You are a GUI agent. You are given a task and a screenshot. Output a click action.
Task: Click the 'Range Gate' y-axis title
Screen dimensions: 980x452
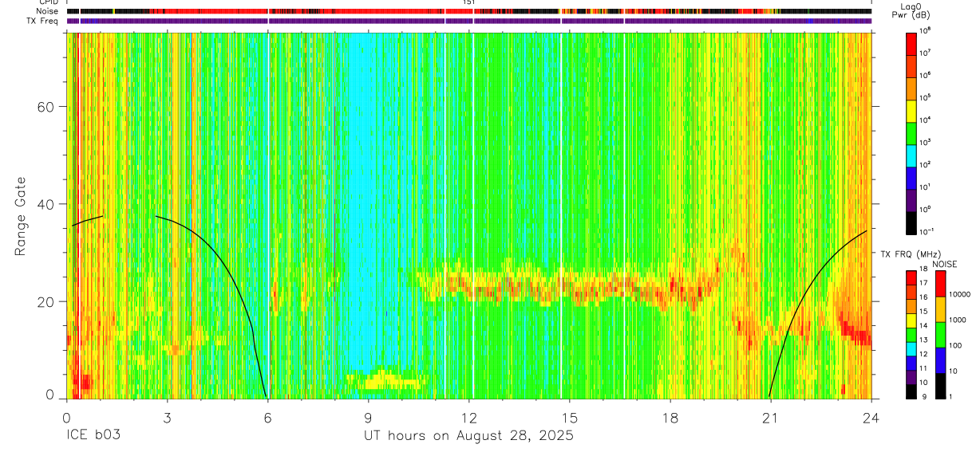point(21,216)
